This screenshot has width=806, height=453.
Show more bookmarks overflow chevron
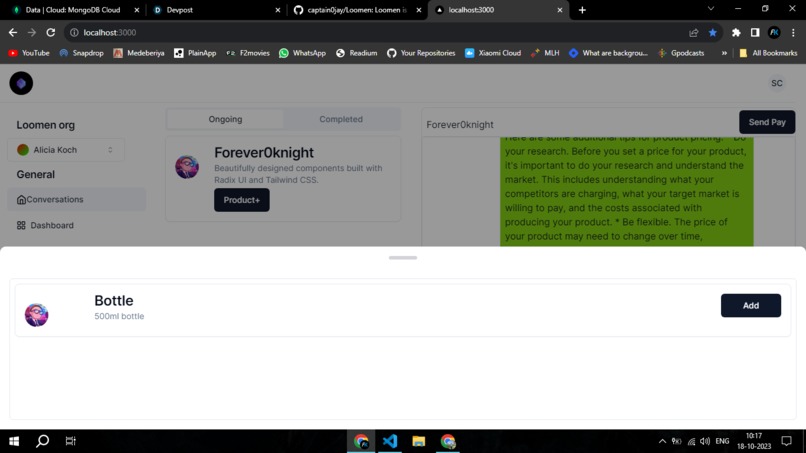pos(724,53)
